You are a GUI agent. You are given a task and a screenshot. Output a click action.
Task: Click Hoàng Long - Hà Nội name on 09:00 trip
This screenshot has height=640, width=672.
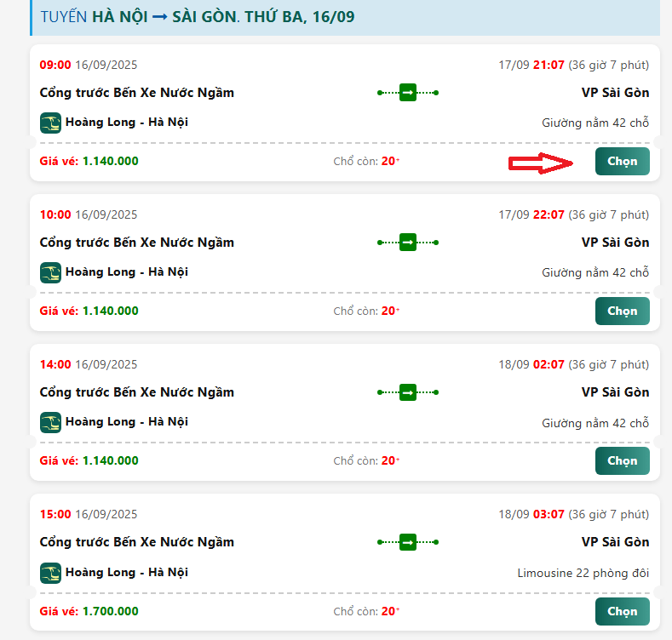coord(126,123)
